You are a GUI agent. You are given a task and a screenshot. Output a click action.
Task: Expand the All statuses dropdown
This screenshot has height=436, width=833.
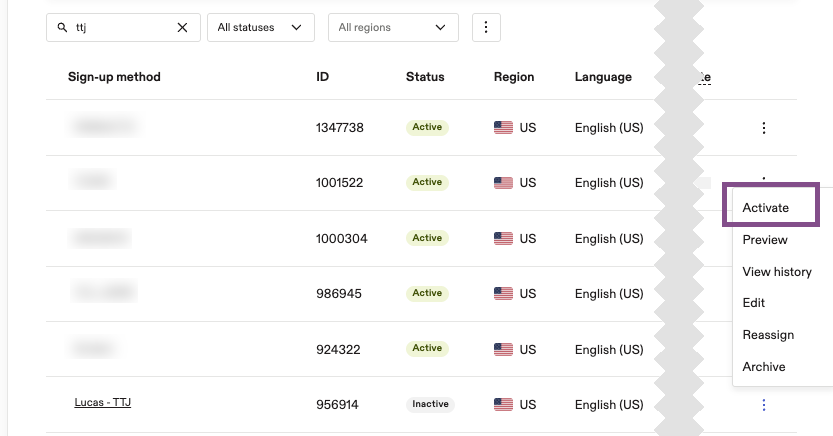coord(261,28)
